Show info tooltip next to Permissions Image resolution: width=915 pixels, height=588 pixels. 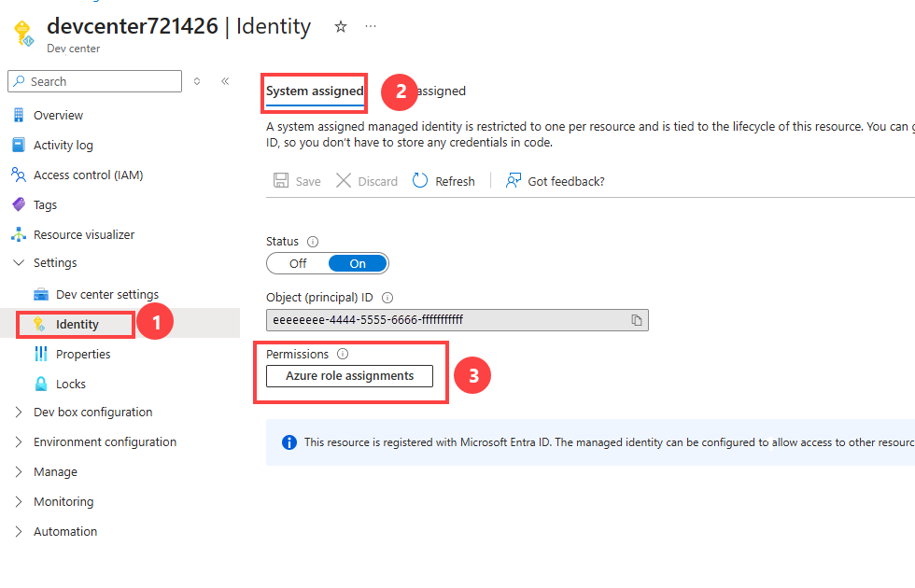tap(344, 354)
